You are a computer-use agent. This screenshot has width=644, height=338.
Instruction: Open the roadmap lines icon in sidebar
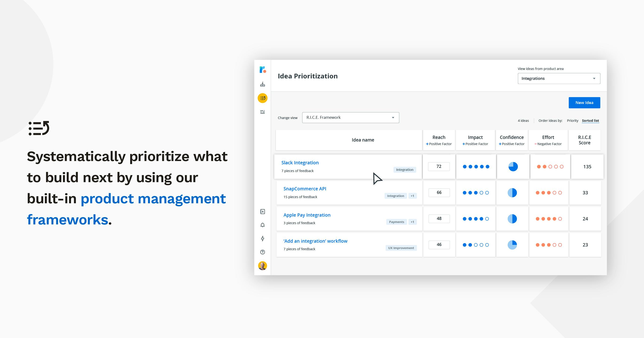[x=262, y=112]
